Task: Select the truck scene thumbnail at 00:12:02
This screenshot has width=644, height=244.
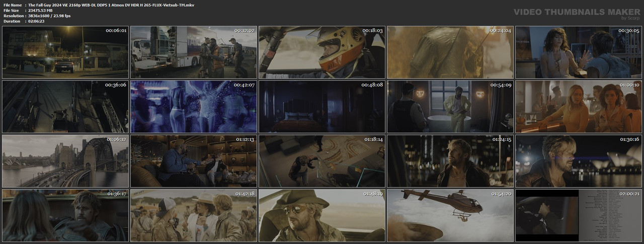Action: (193, 52)
